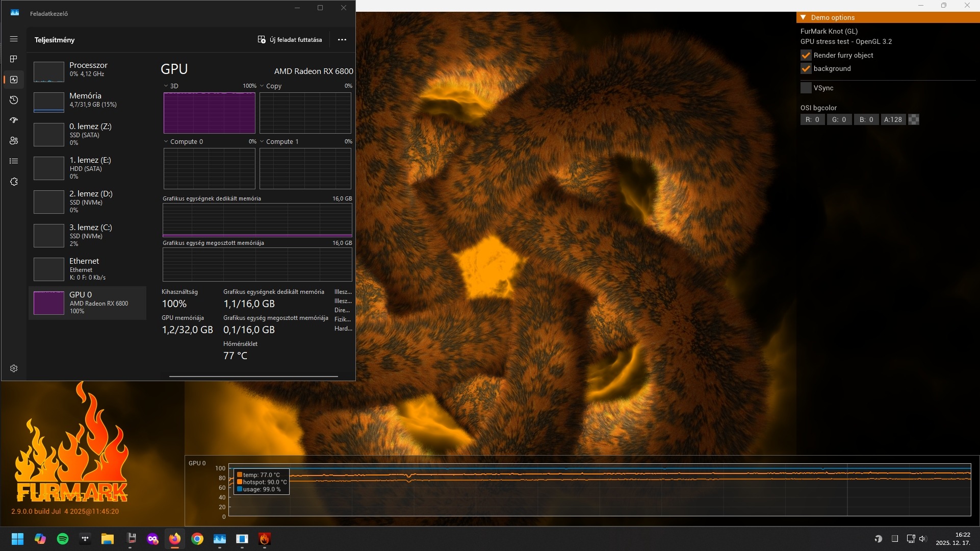Open the three-dots more options menu
Image resolution: width=980 pixels, height=551 pixels.
pyautogui.click(x=342, y=39)
